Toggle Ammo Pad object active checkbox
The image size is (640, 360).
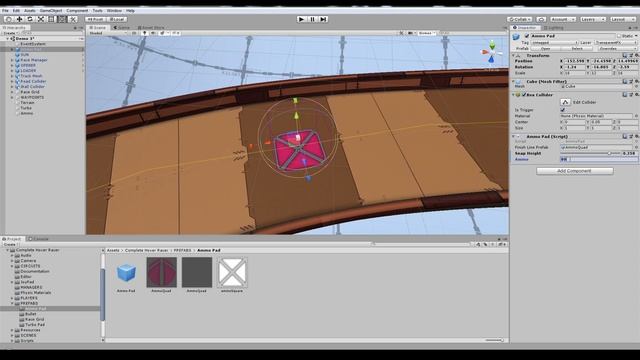click(x=527, y=36)
